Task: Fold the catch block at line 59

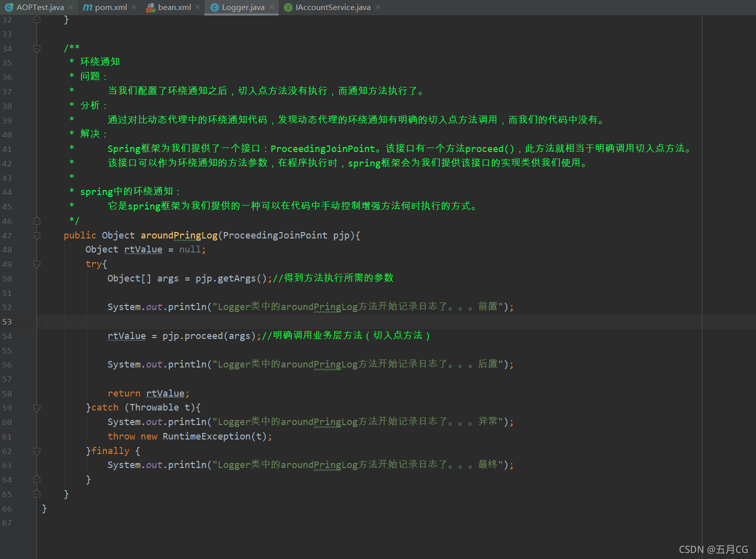Action: [37, 408]
